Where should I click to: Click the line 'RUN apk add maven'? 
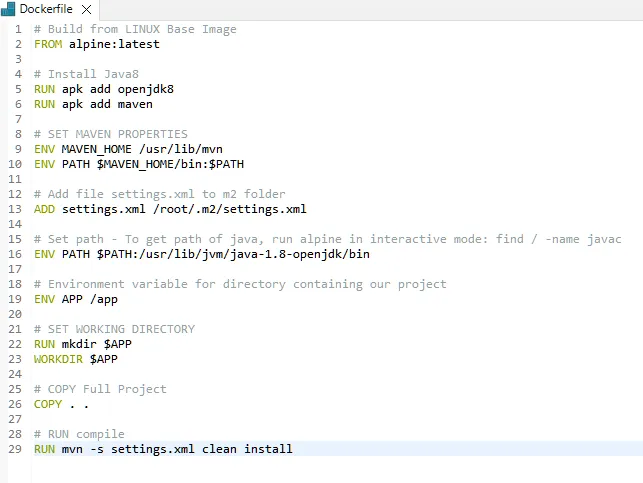tap(93, 104)
